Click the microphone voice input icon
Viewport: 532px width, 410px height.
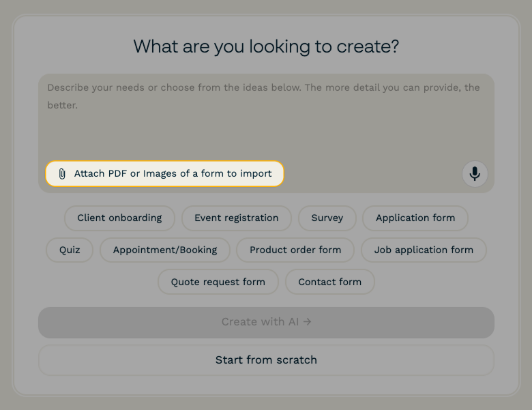pos(475,174)
